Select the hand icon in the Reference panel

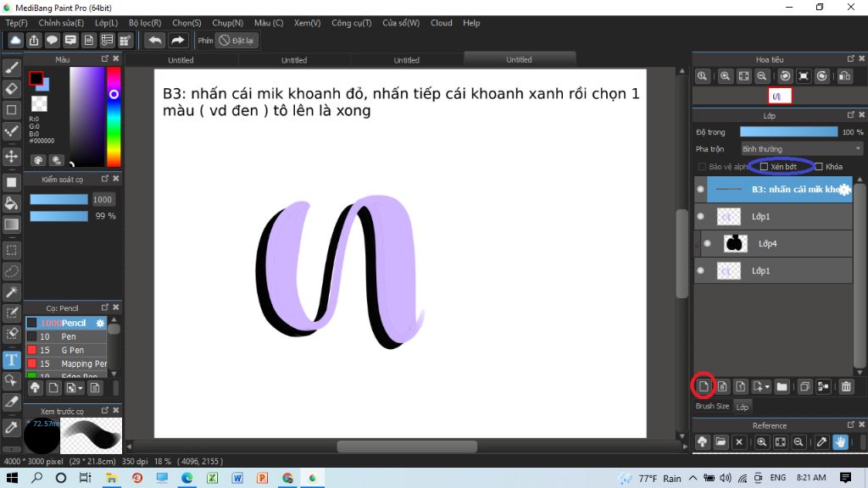point(840,441)
